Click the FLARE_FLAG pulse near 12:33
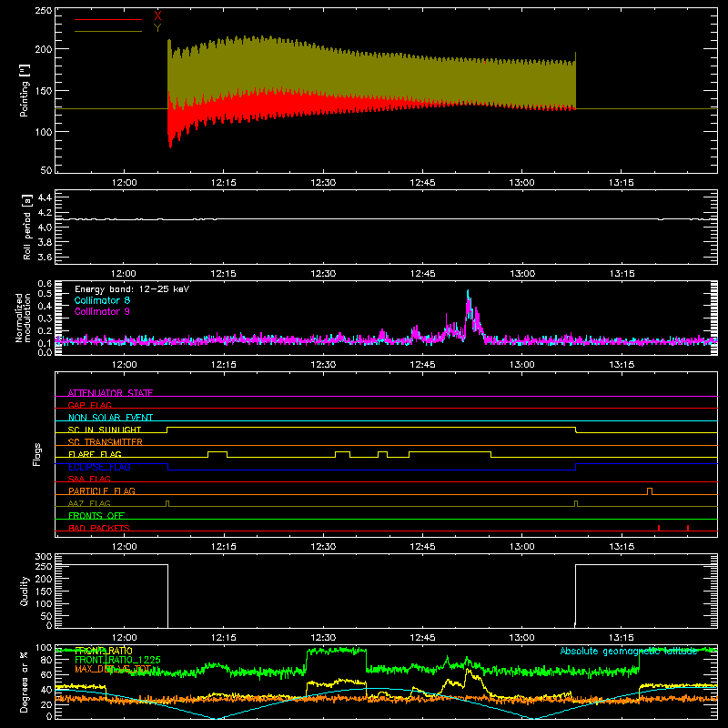The width and height of the screenshot is (728, 728). pos(343,454)
